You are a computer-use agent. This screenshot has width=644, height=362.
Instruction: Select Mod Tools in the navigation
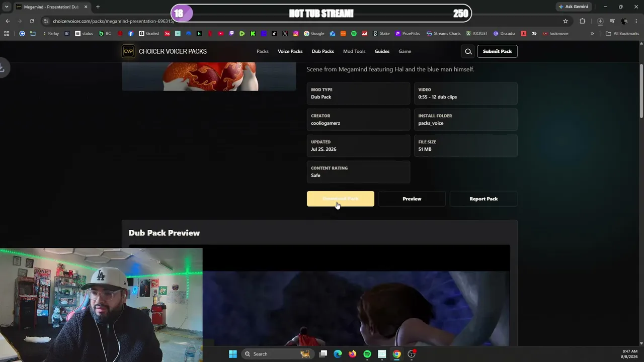point(354,51)
